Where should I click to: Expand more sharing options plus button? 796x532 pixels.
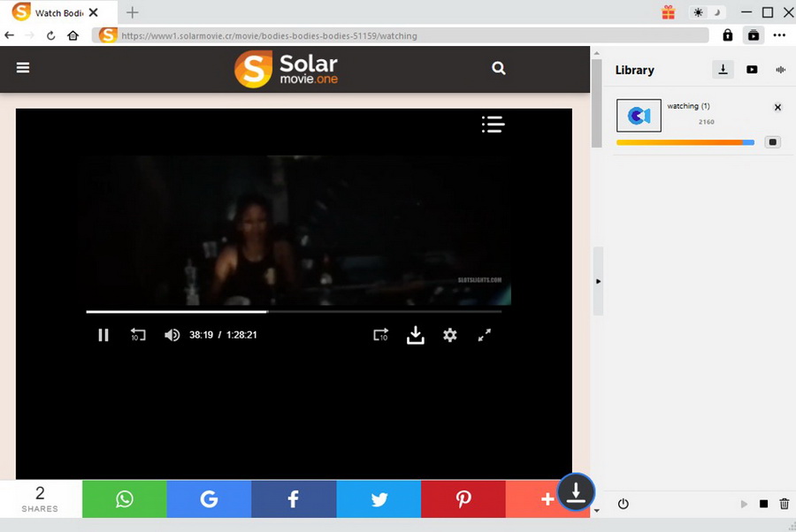coord(547,499)
